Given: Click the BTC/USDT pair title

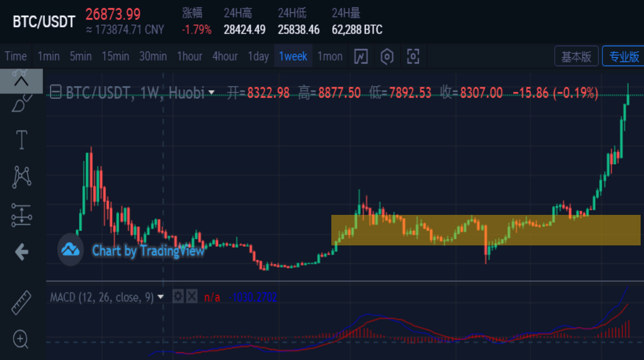Looking at the screenshot, I should click(x=44, y=22).
